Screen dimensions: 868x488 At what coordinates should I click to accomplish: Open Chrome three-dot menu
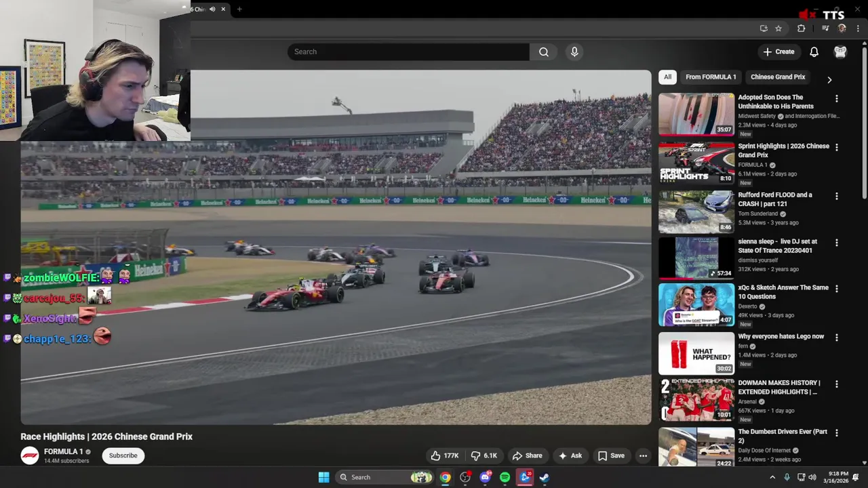click(858, 28)
